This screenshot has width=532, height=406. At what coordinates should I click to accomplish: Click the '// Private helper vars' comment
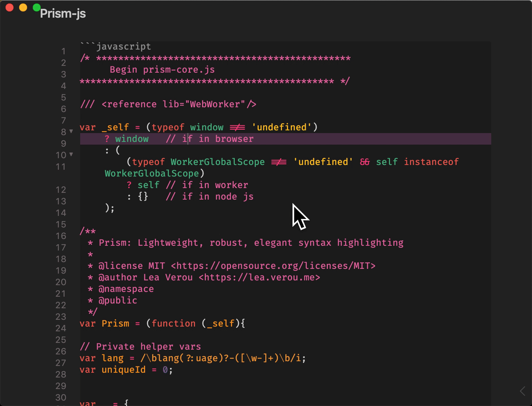(140, 347)
